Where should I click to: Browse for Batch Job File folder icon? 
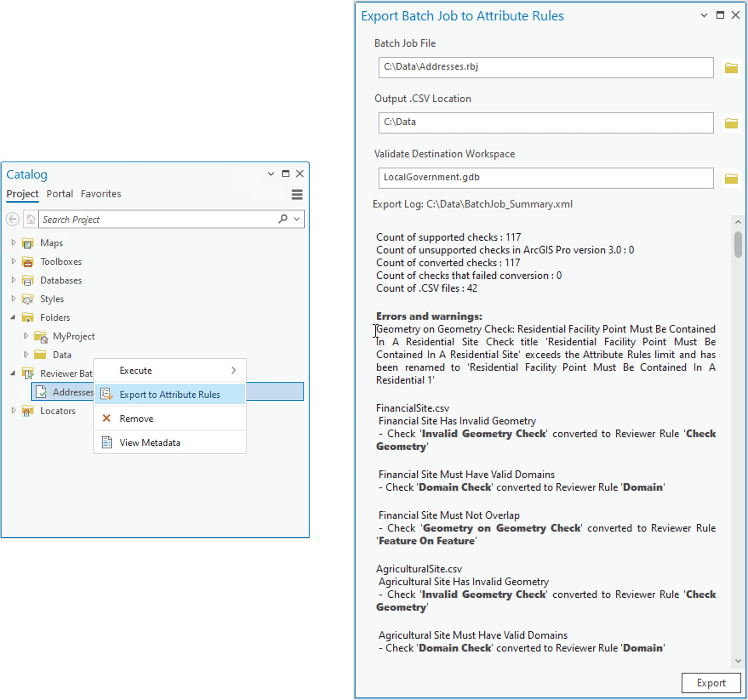coord(731,68)
